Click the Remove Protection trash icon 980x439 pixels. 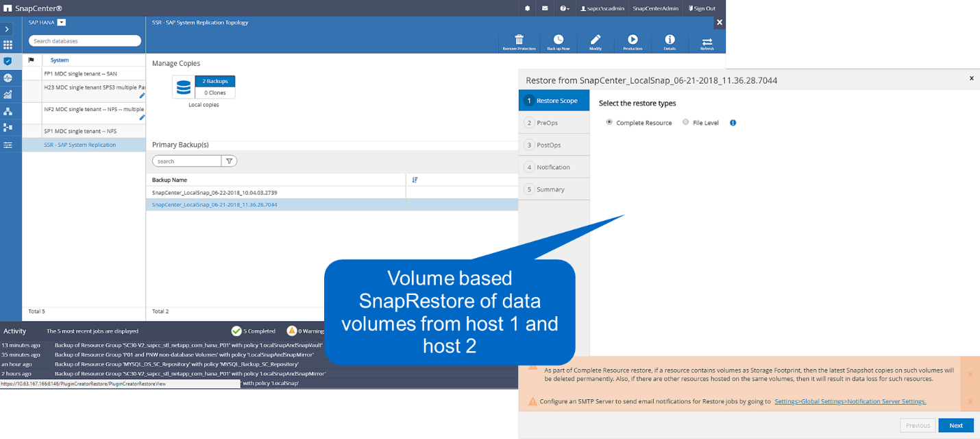519,40
